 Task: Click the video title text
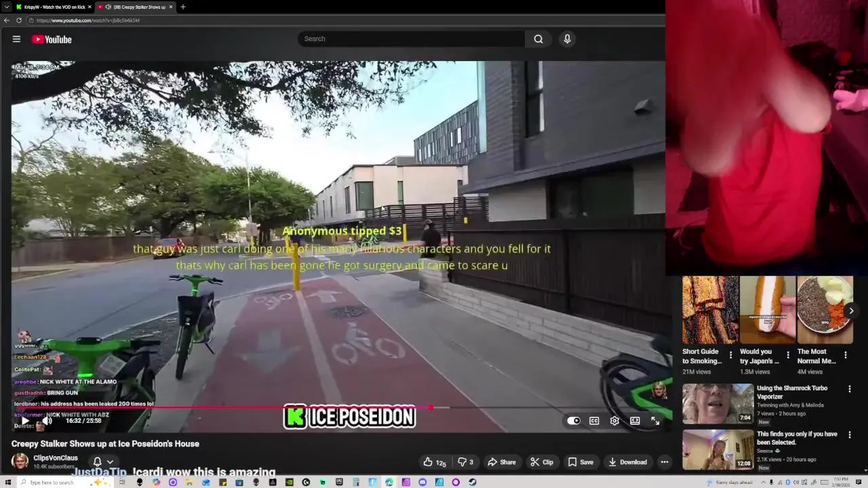[x=105, y=444]
